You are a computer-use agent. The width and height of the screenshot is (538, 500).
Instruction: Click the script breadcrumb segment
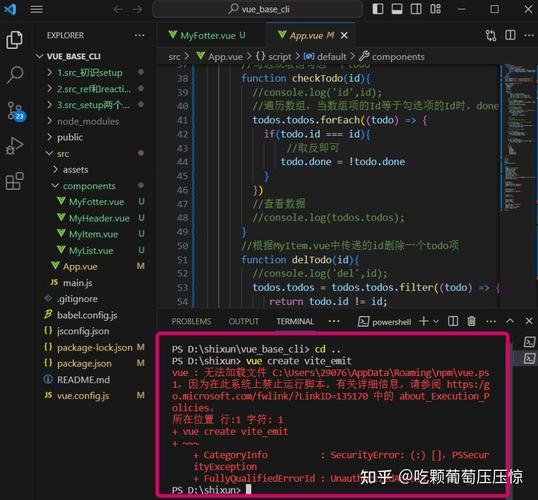pyautogui.click(x=274, y=57)
